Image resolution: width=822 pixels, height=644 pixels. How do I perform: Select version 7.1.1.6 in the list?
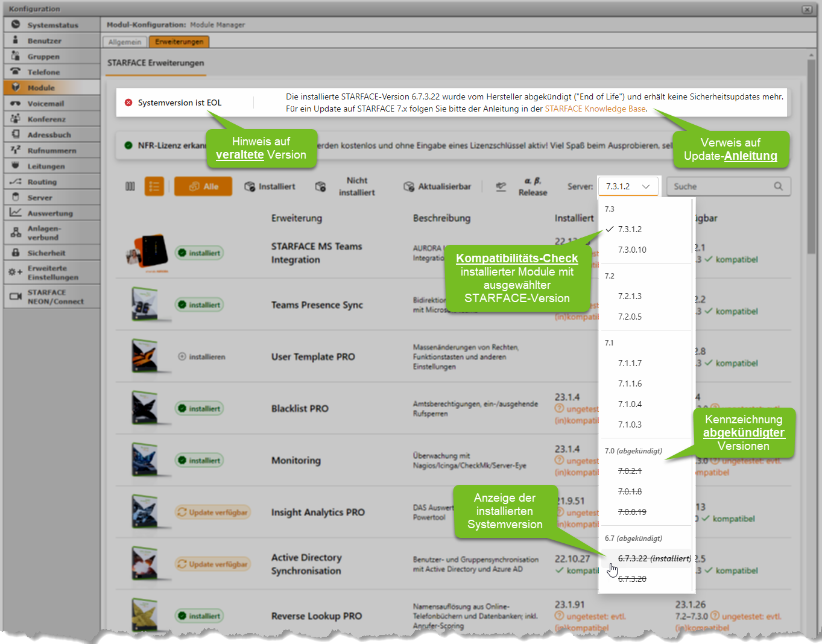coord(646,384)
